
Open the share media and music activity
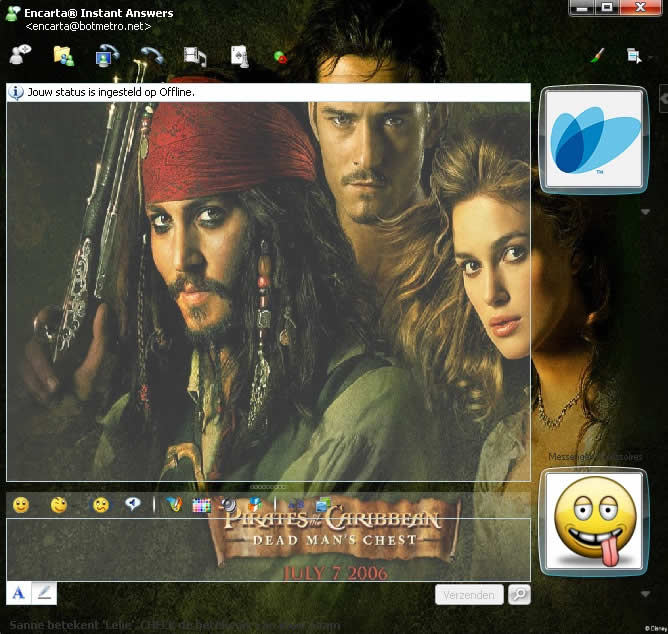pos(195,57)
